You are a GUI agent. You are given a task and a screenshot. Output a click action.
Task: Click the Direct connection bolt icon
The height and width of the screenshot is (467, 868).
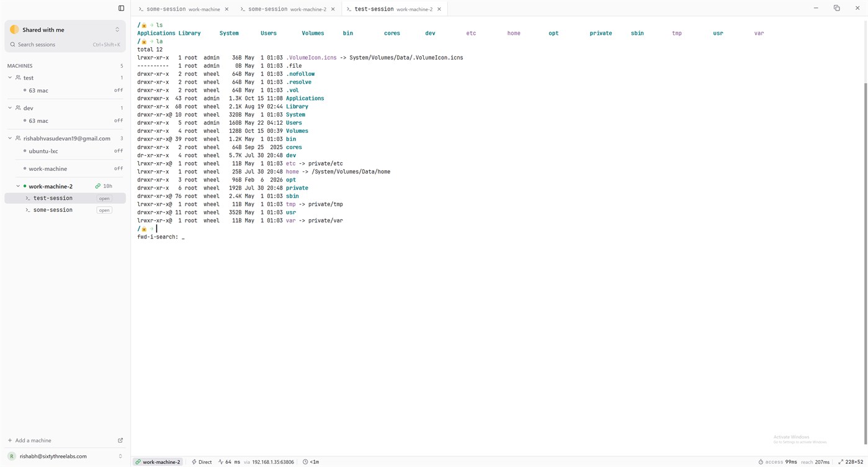194,462
